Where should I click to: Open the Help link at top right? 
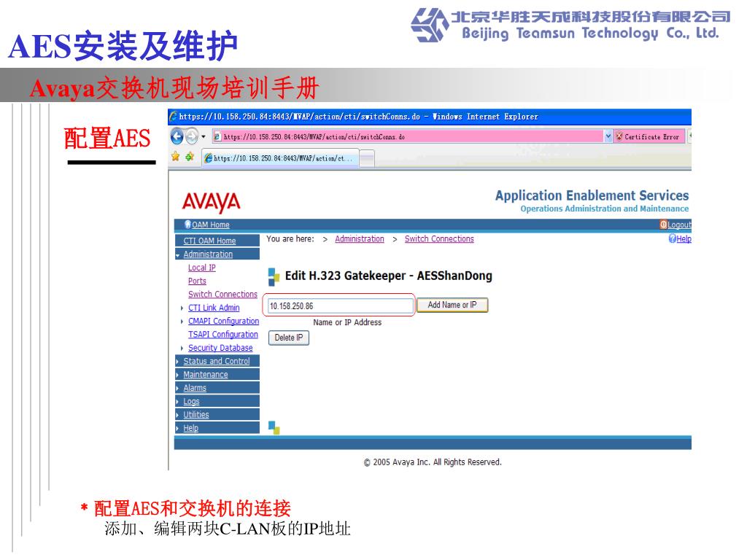[x=684, y=239]
